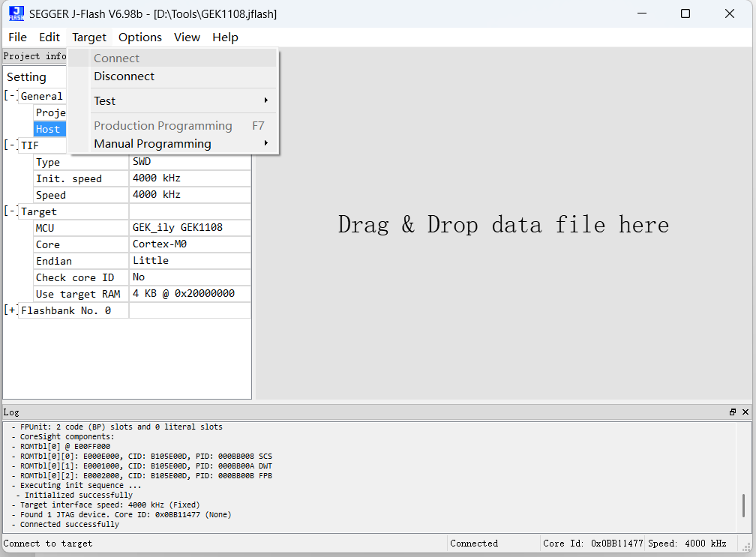Select the MCU setting row
Viewport: 756px width, 557px height.
(x=81, y=228)
